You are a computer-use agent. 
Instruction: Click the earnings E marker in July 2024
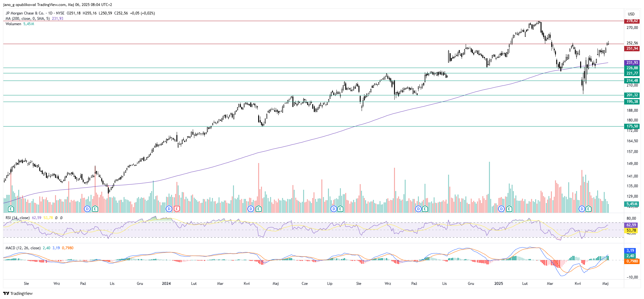click(x=340, y=209)
